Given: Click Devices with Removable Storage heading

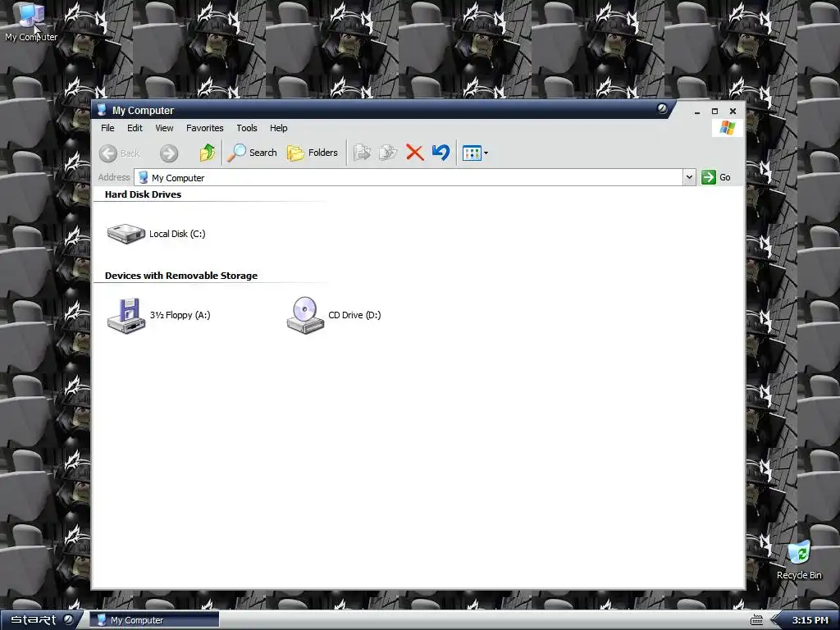Looking at the screenshot, I should (181, 276).
